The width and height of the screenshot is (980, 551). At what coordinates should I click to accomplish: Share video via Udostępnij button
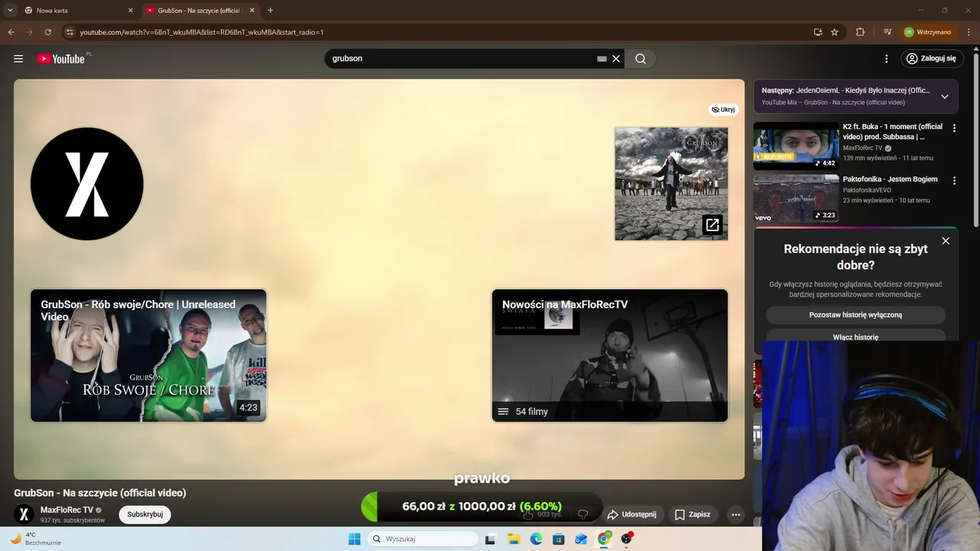[x=632, y=514]
